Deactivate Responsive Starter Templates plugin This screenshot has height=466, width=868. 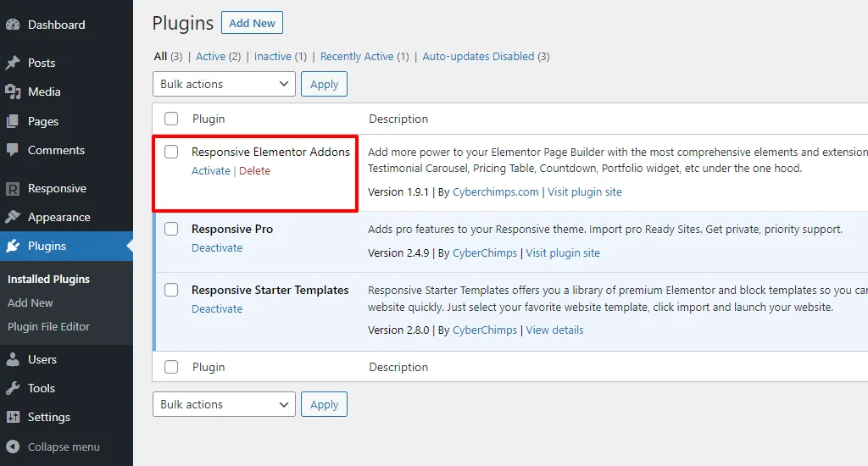pos(217,308)
